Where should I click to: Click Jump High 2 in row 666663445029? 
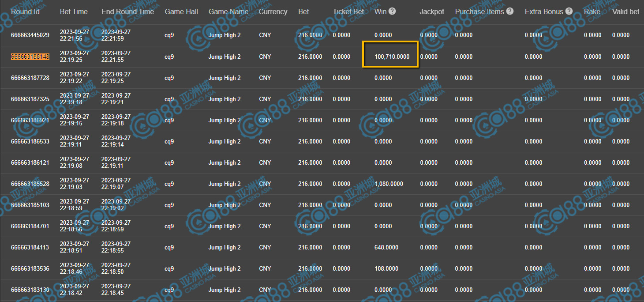click(x=225, y=35)
